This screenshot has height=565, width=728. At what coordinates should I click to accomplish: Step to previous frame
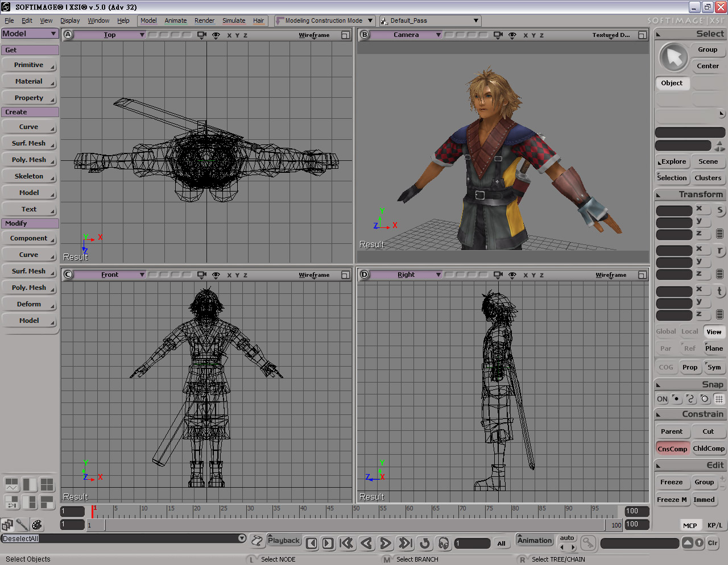(x=312, y=543)
